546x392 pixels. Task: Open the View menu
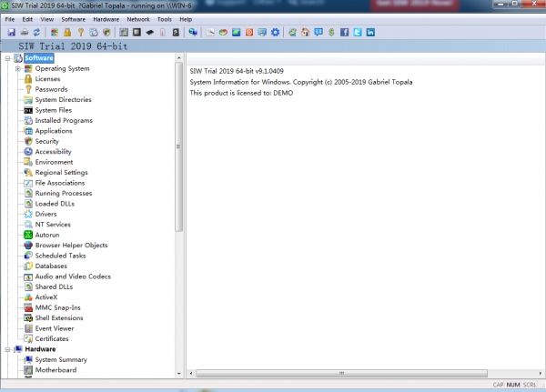pos(47,19)
